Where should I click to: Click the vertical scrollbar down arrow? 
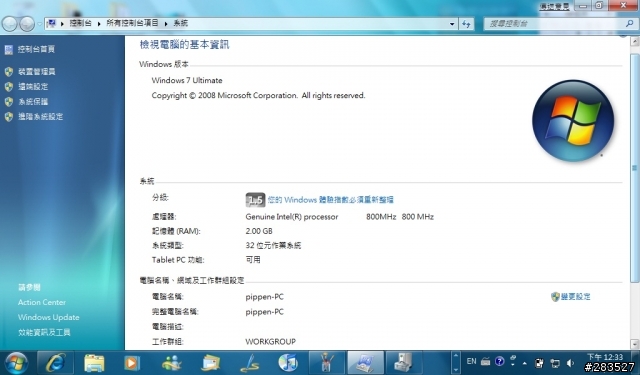tap(635, 344)
